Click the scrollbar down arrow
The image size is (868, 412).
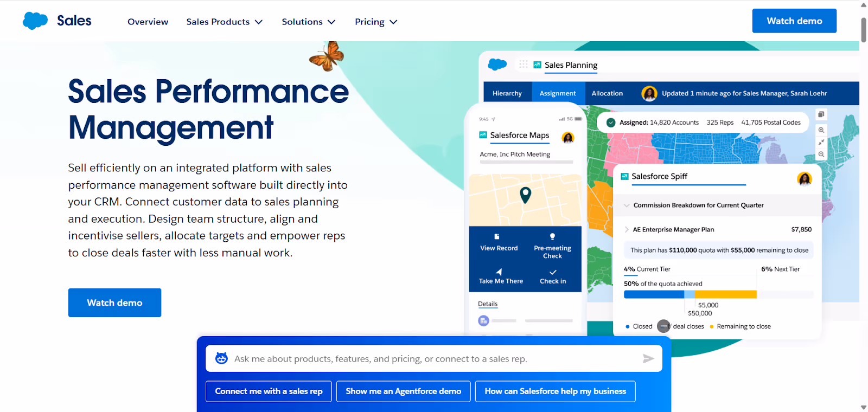tap(863, 407)
